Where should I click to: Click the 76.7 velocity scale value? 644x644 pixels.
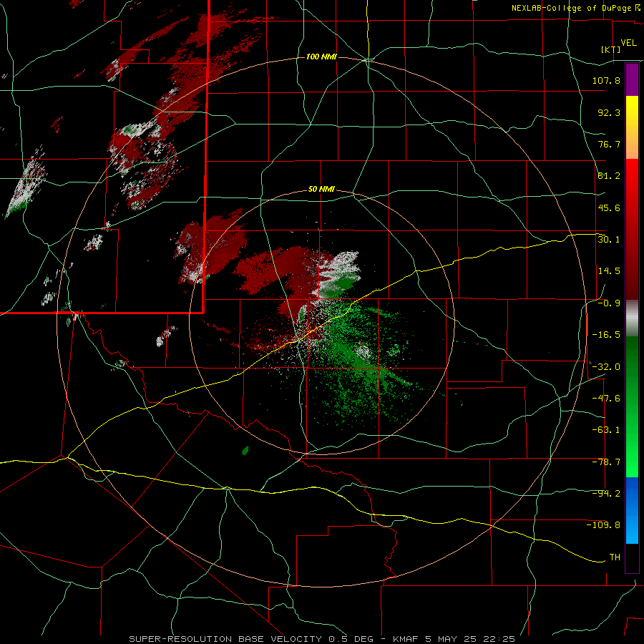coord(609,144)
